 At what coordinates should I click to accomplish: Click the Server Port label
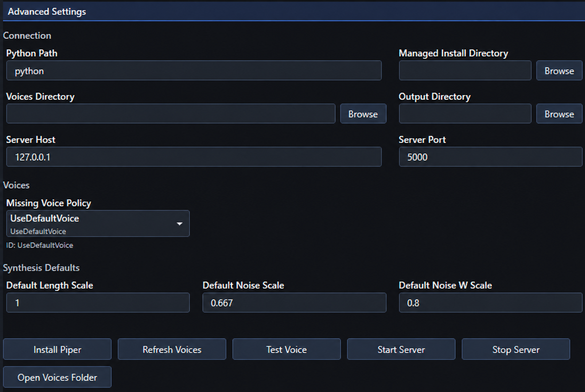pyautogui.click(x=422, y=140)
